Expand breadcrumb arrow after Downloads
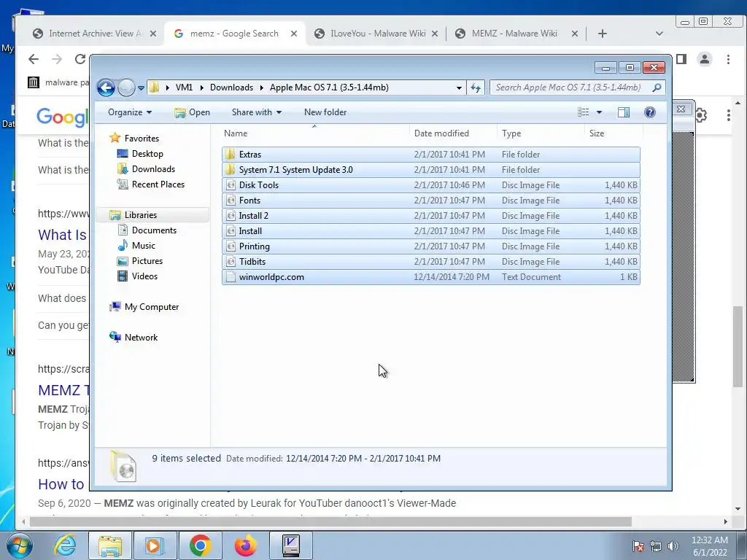Image resolution: width=747 pixels, height=560 pixels. pyautogui.click(x=262, y=87)
